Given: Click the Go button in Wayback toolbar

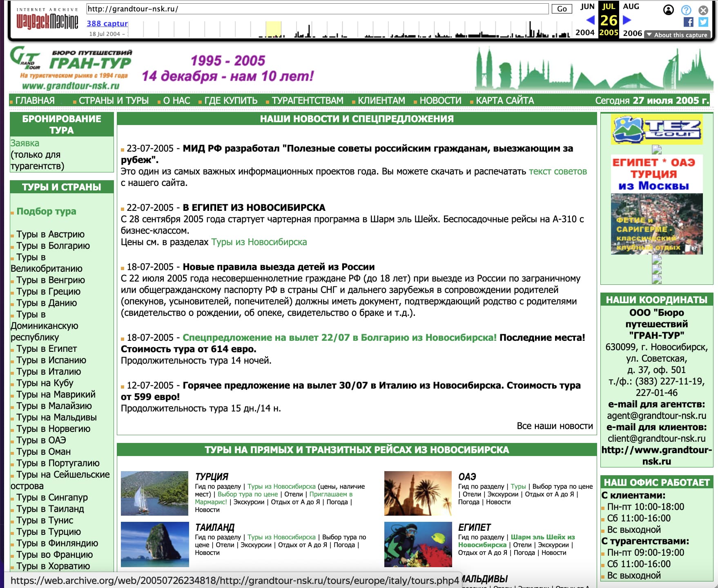Looking at the screenshot, I should [x=562, y=9].
